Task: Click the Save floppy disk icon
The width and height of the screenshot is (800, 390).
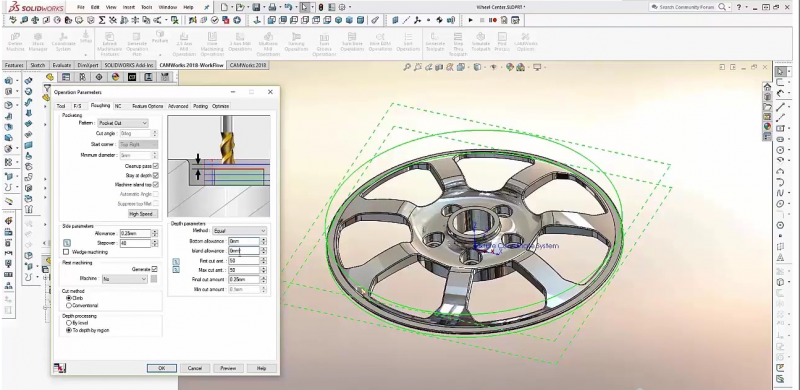Action: 256,7
